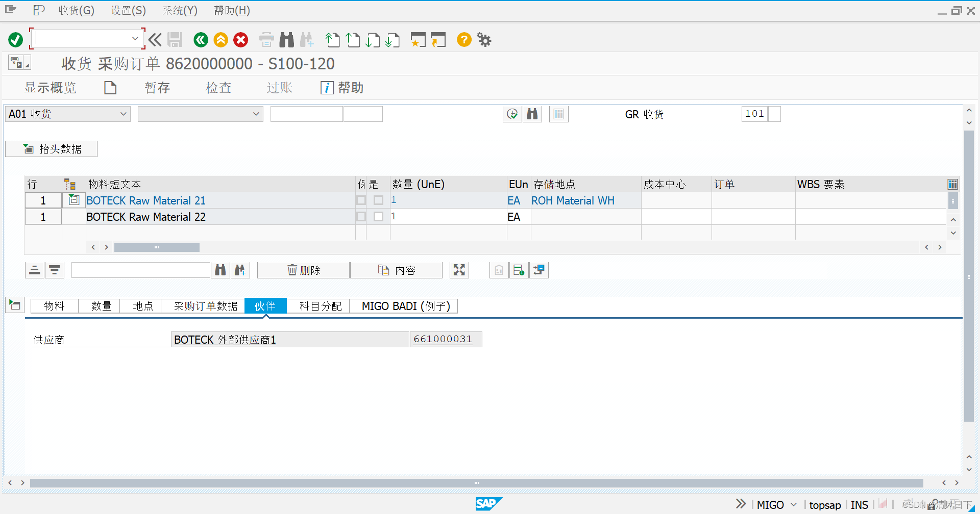Click the First Page icon
Screen dimensions: 980x514
(332, 39)
